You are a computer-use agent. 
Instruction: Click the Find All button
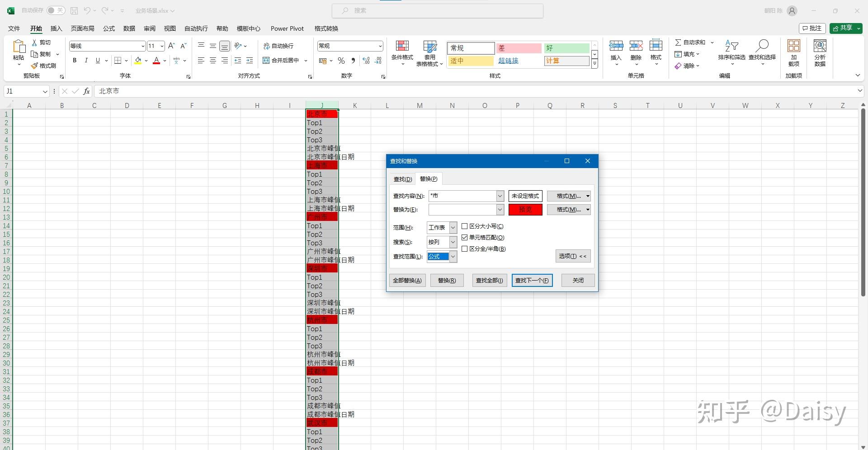pyautogui.click(x=490, y=281)
